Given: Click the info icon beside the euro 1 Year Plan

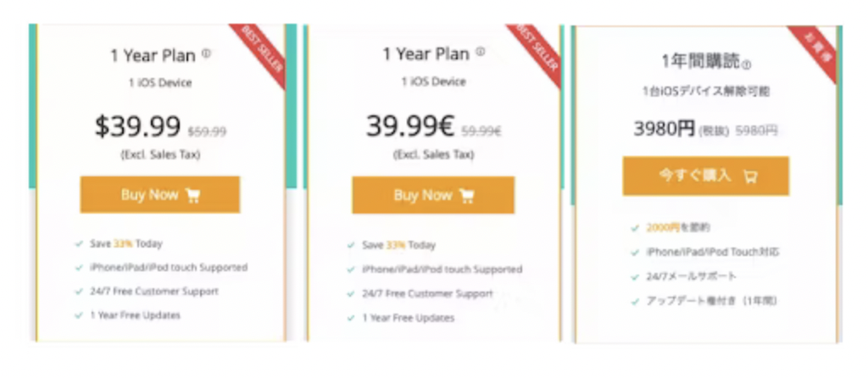Looking at the screenshot, I should [481, 52].
